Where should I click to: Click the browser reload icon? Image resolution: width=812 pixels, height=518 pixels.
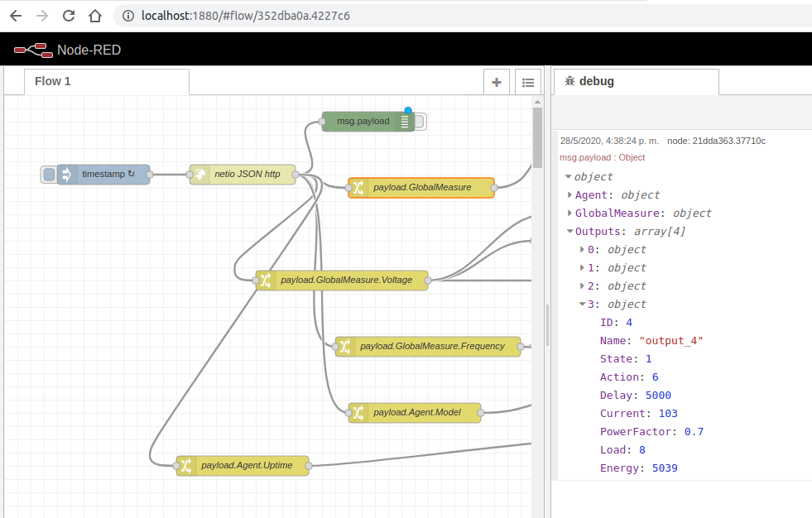pos(68,15)
